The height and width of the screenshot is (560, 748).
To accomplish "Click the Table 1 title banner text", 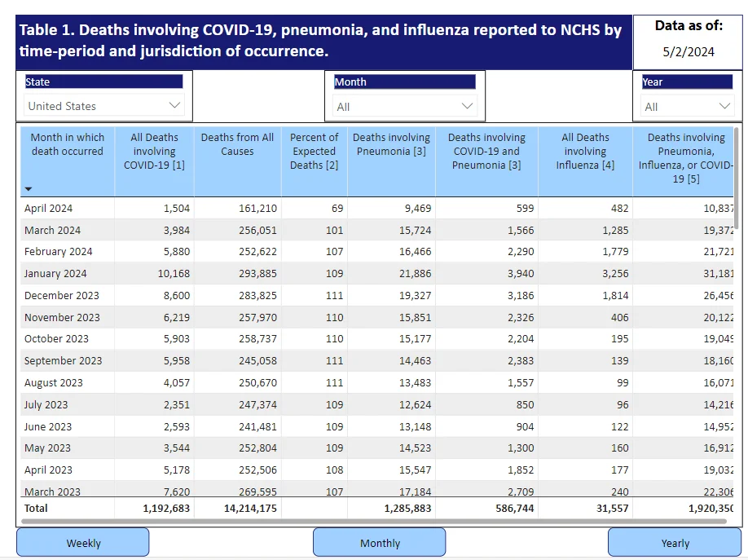I will pyautogui.click(x=320, y=40).
